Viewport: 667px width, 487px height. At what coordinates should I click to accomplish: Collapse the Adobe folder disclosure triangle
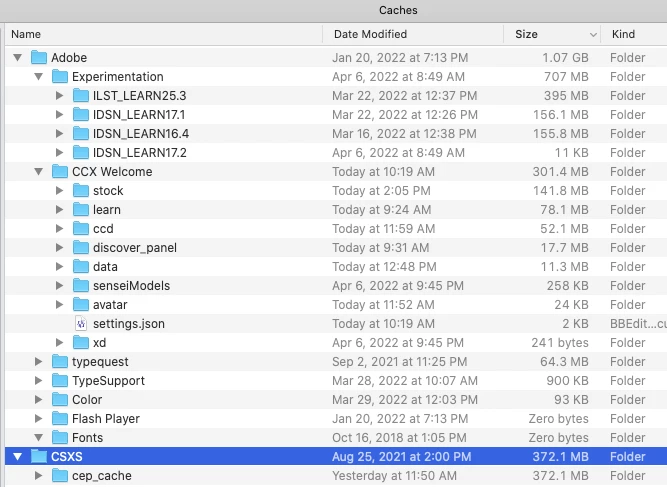click(x=17, y=57)
